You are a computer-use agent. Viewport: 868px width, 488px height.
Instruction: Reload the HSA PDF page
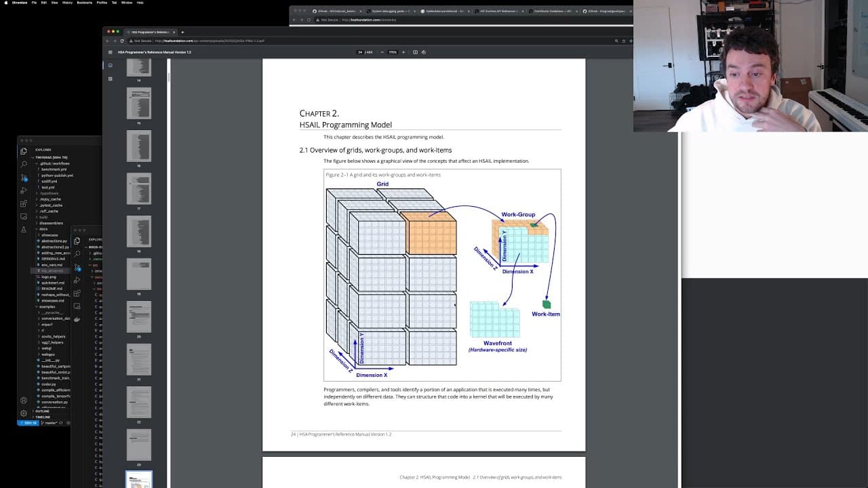pyautogui.click(x=123, y=41)
